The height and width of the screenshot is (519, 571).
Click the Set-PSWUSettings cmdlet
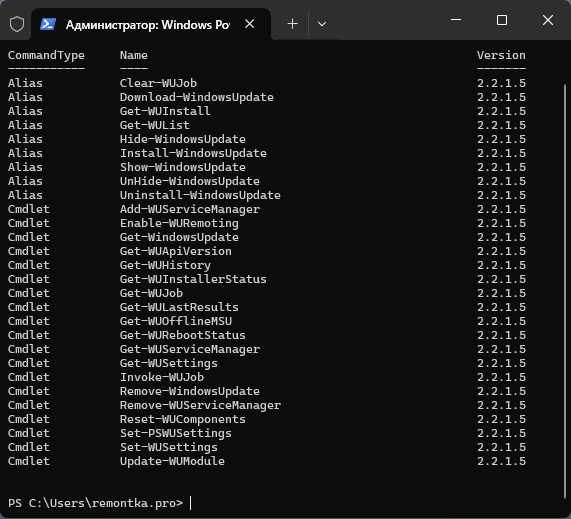[x=176, y=433]
